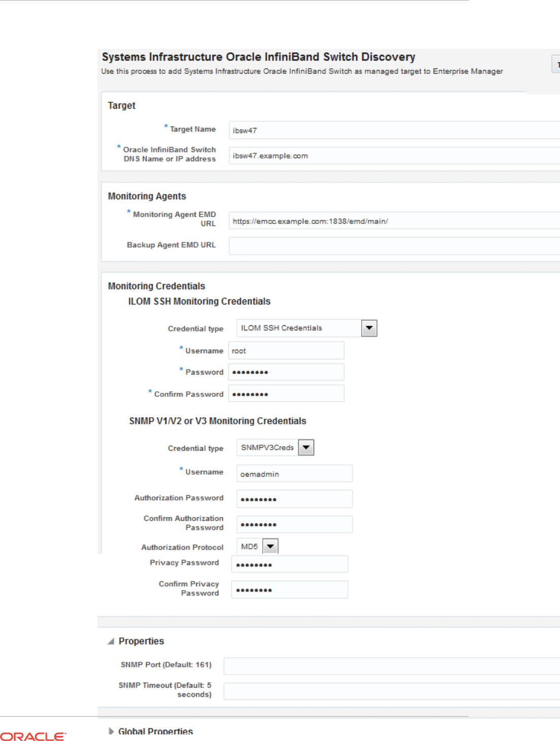Click the ILOM SSH Password field
560x741 pixels.
pyautogui.click(x=286, y=372)
